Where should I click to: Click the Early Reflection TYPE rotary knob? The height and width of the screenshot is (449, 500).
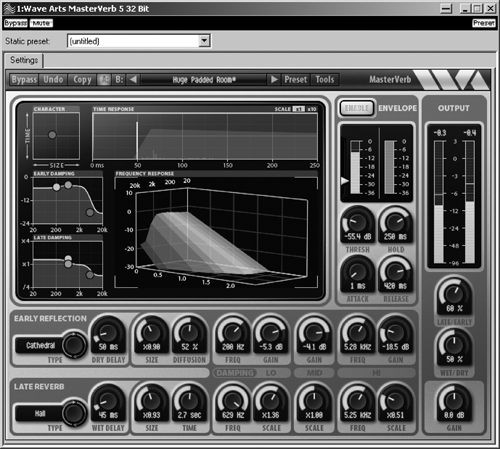[x=74, y=345]
